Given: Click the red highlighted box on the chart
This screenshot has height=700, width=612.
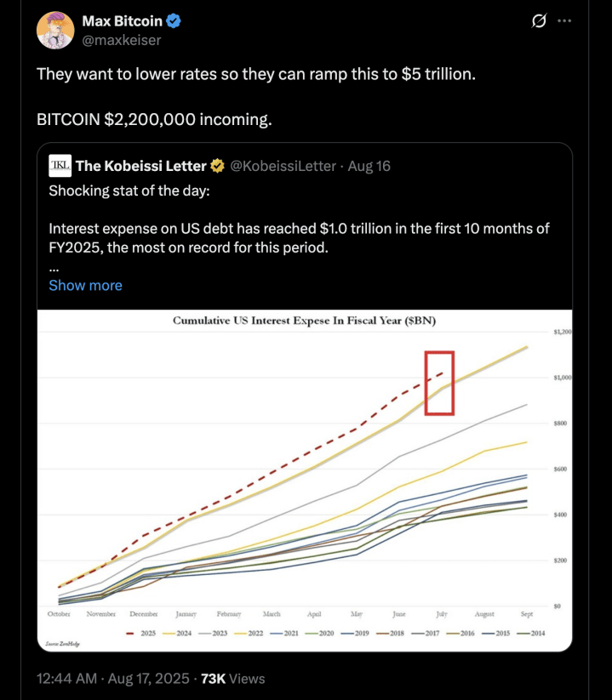Looking at the screenshot, I should (439, 383).
